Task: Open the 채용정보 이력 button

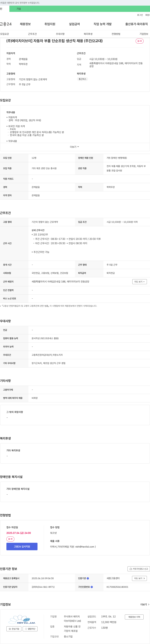Action: (x=134, y=617)
